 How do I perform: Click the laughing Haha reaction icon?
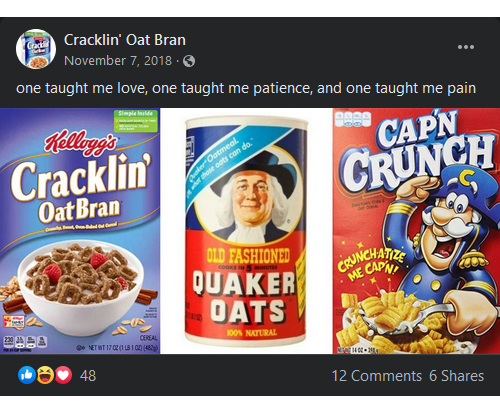click(x=45, y=375)
